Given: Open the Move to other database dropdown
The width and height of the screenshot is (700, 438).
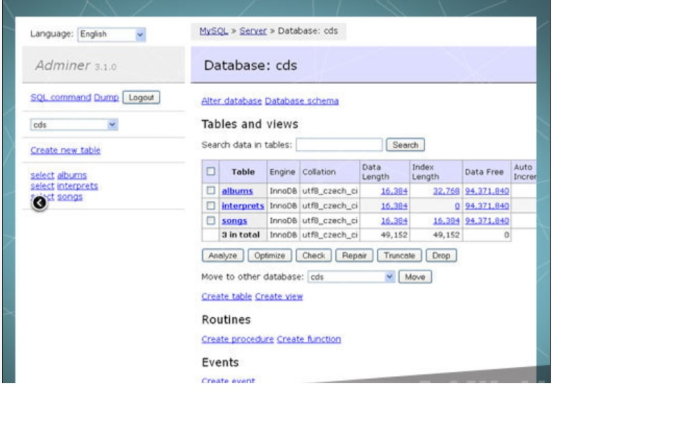Looking at the screenshot, I should 352,276.
